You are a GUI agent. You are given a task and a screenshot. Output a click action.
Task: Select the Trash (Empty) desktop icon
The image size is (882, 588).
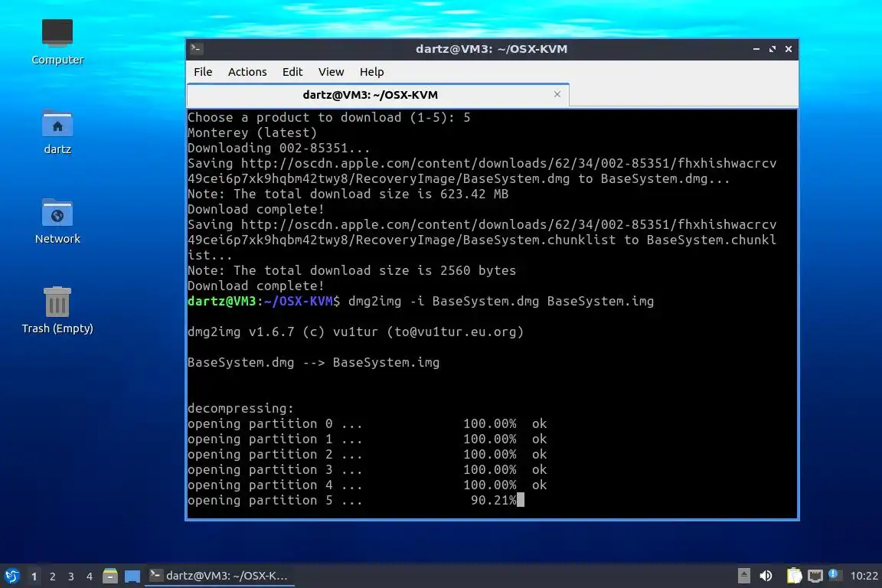pyautogui.click(x=57, y=311)
